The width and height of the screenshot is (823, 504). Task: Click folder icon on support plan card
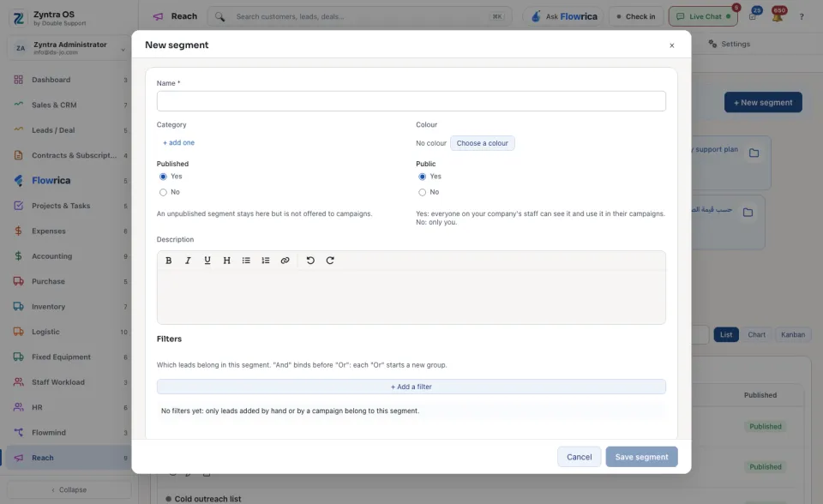(x=754, y=153)
